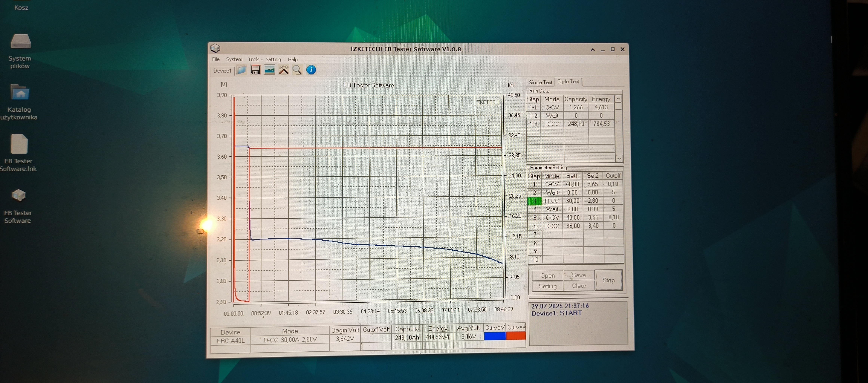Click the Setting button beside Clear
Image resolution: width=868 pixels, height=383 pixels.
coord(548,286)
